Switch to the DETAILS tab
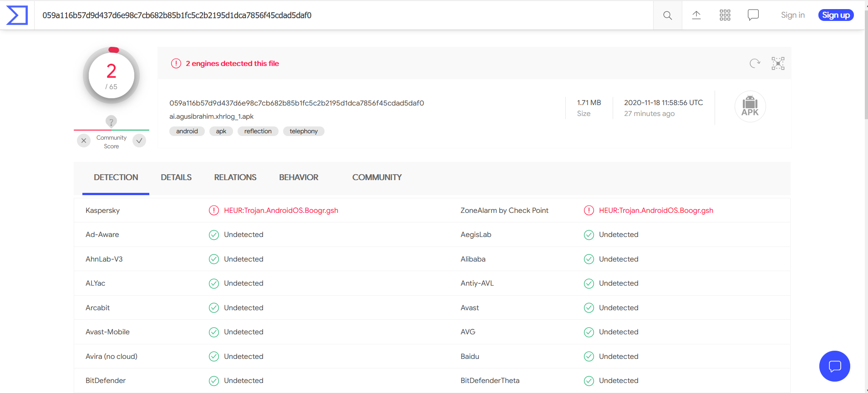The image size is (868, 393). click(x=176, y=178)
